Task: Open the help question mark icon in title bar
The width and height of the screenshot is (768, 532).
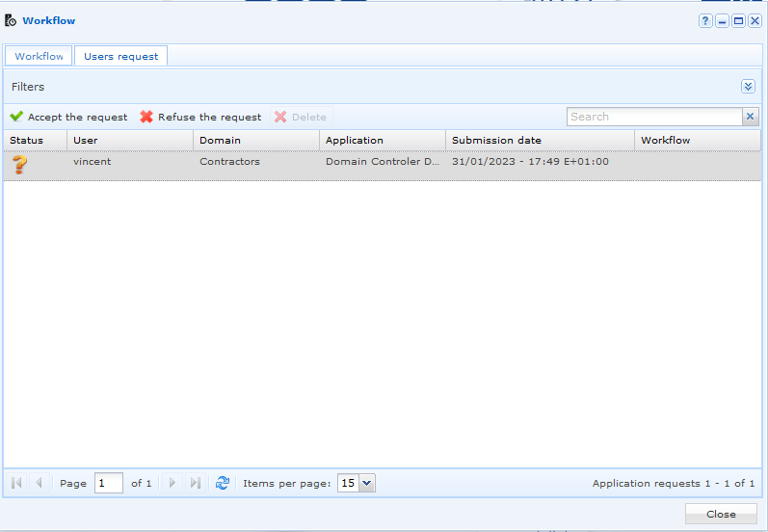Action: click(x=705, y=20)
